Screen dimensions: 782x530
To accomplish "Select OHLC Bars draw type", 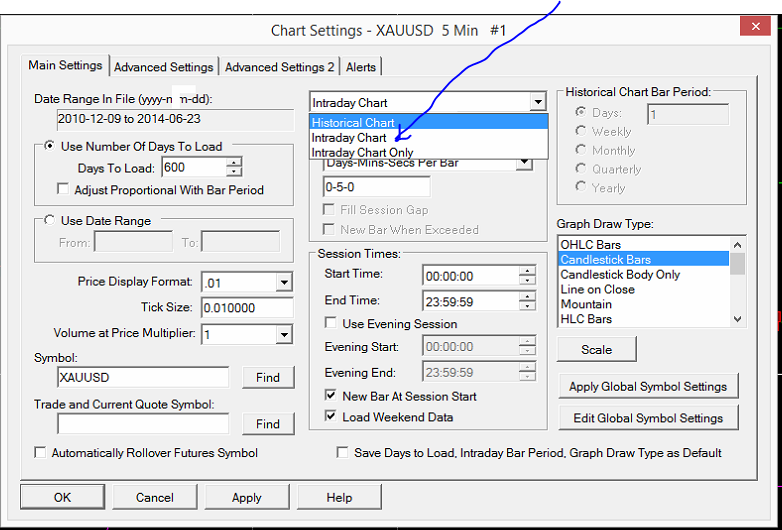I will (643, 245).
